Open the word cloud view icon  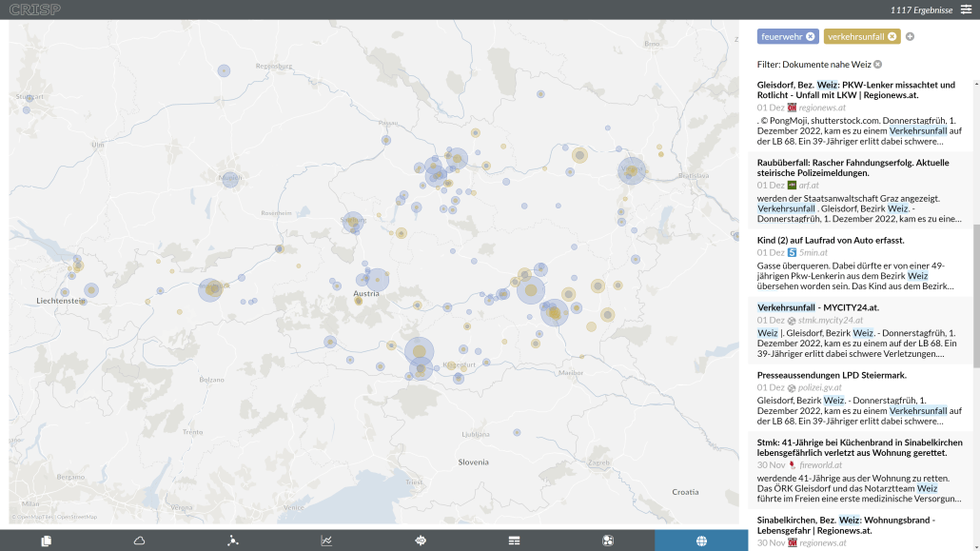point(139,541)
